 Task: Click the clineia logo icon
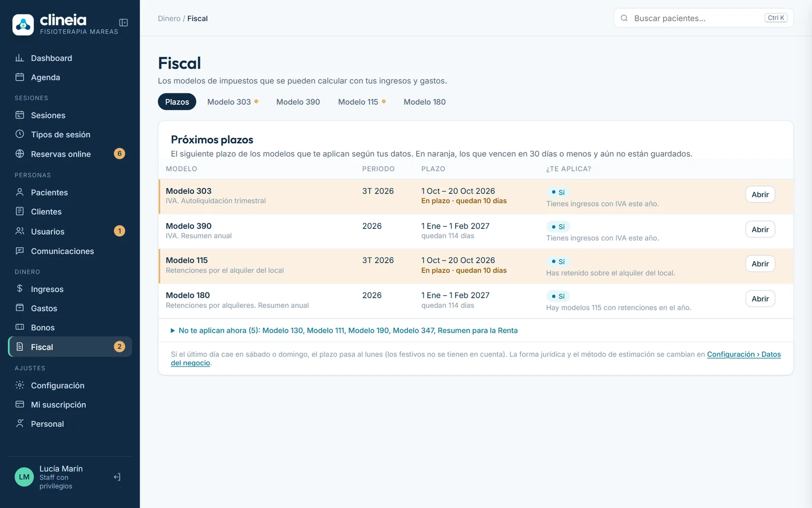(x=23, y=24)
